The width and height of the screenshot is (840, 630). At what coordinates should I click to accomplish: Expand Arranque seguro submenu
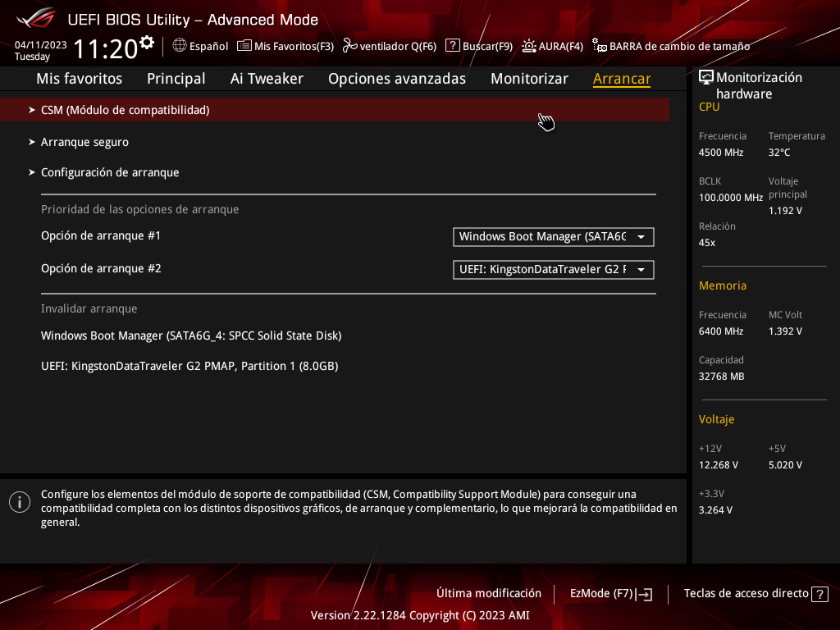tap(84, 142)
